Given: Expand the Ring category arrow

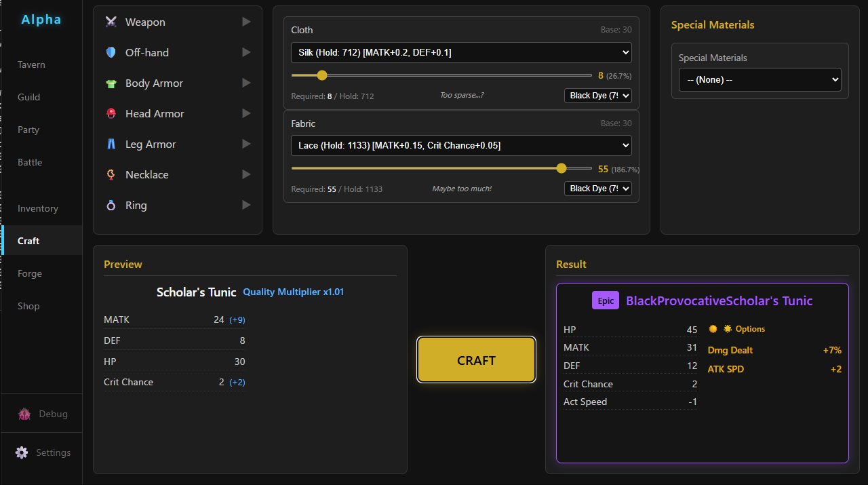Looking at the screenshot, I should click(246, 205).
